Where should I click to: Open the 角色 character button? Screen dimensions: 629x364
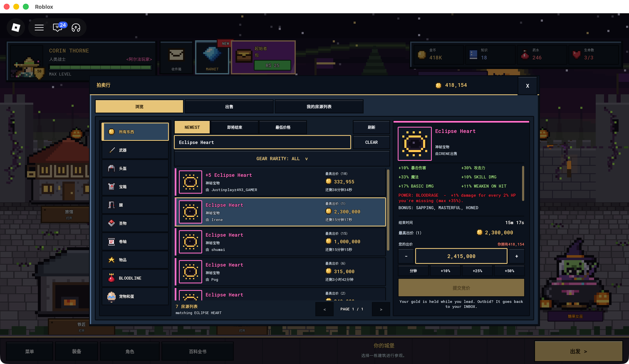[130, 351]
